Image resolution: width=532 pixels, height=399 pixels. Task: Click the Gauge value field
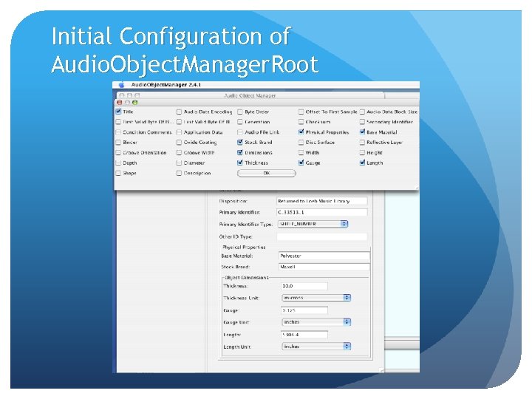(304, 310)
